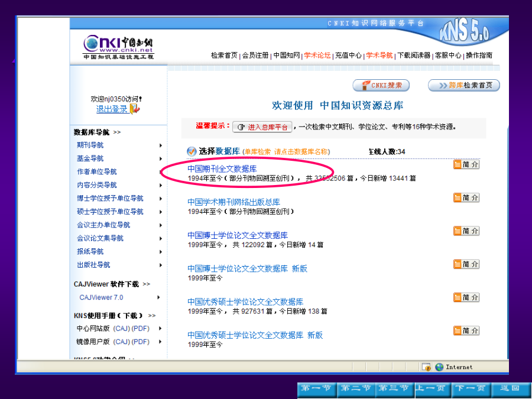This screenshot has height=399, width=532.
Task: Open 简介 for 中国博士学位论文全文数据库 新版
Action: click(x=466, y=264)
